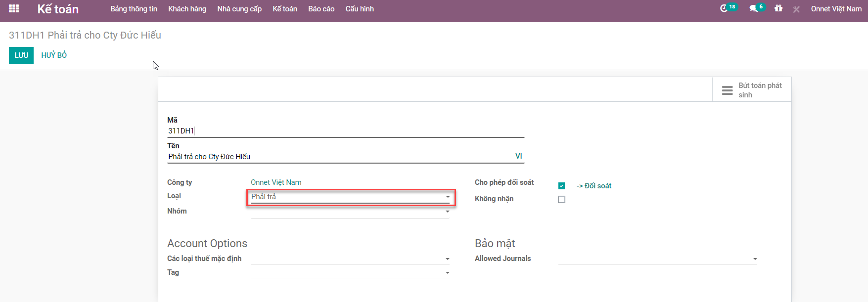Open the Khách hàng menu

[x=187, y=9]
